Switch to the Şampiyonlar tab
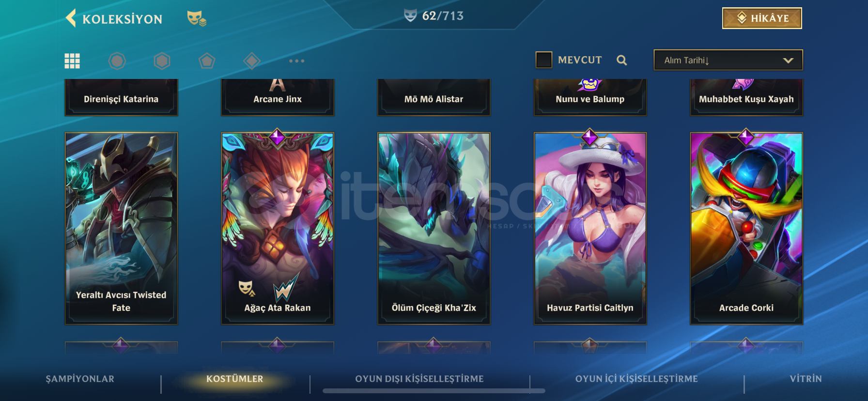This screenshot has width=868, height=401. click(x=80, y=379)
